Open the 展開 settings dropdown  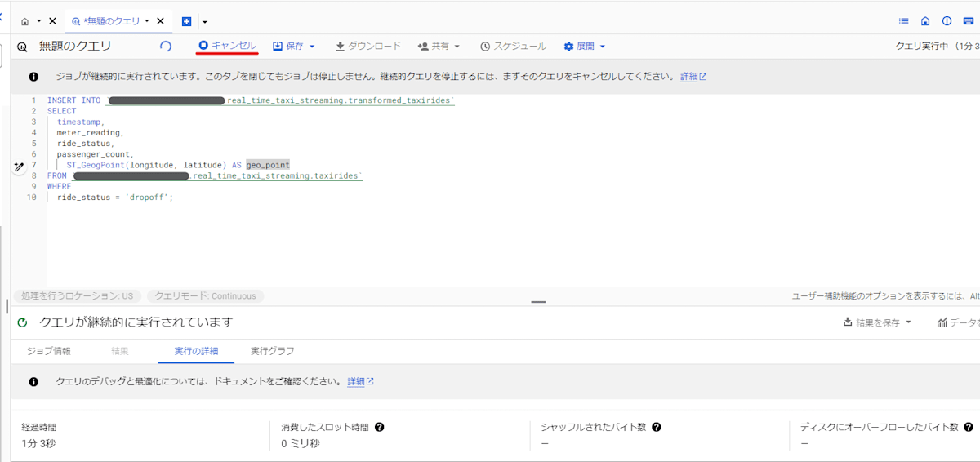click(585, 47)
